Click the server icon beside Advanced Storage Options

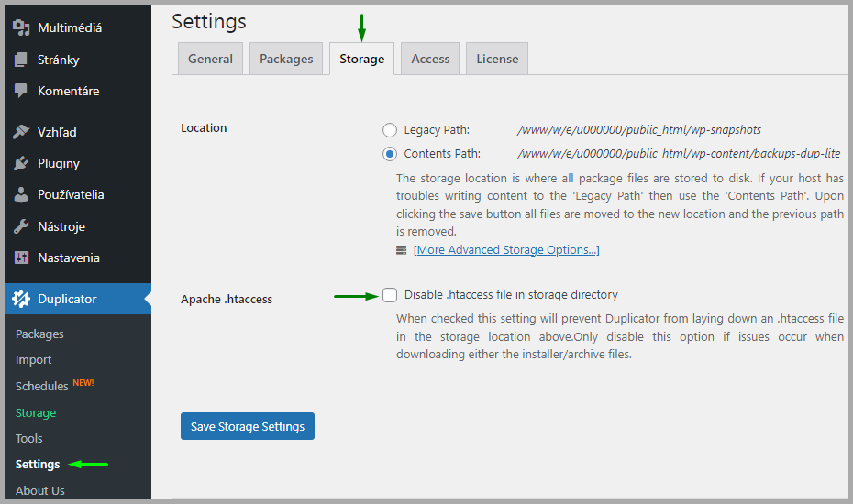[x=402, y=250]
